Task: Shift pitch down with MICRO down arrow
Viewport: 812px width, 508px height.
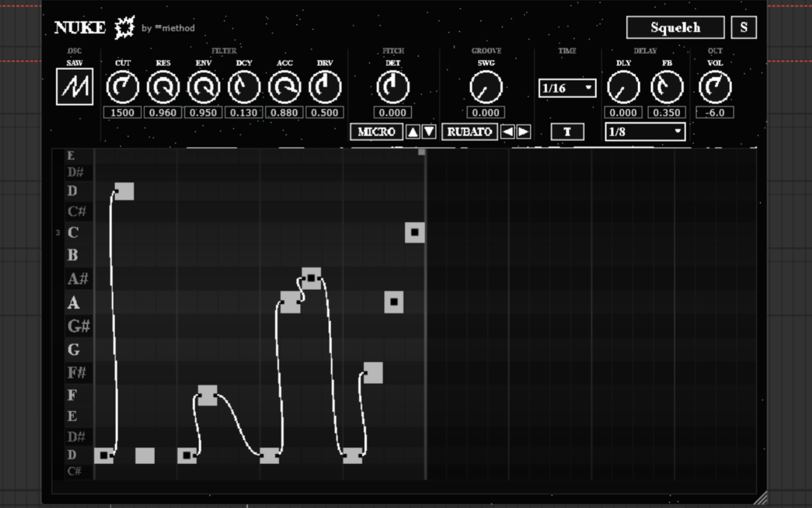Action: pyautogui.click(x=429, y=132)
